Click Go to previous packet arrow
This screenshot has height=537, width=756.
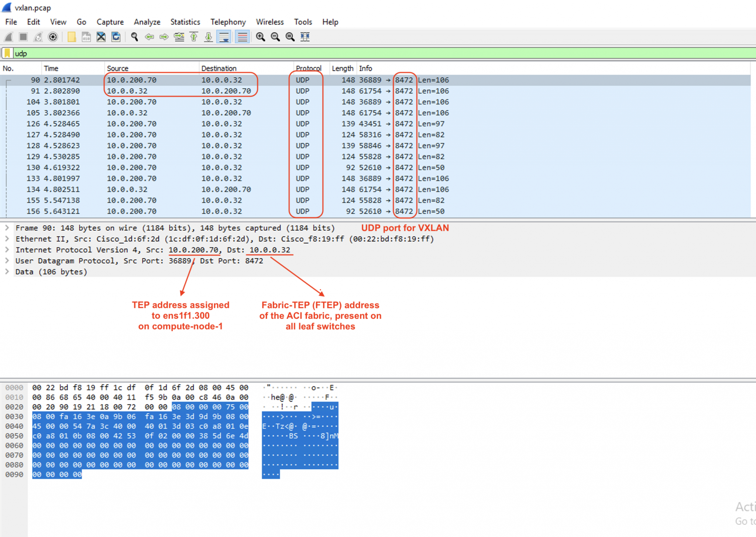[149, 37]
